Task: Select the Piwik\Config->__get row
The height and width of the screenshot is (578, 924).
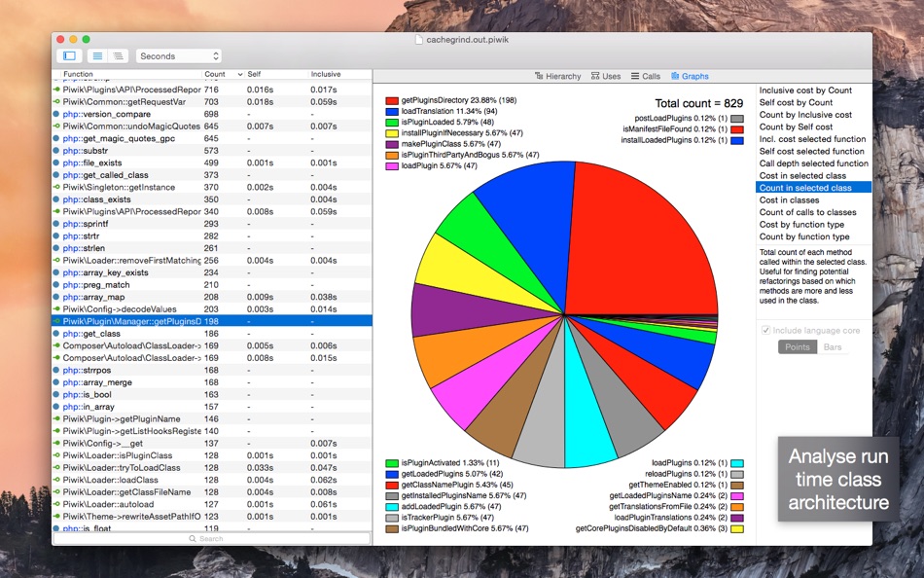Action: (212, 443)
